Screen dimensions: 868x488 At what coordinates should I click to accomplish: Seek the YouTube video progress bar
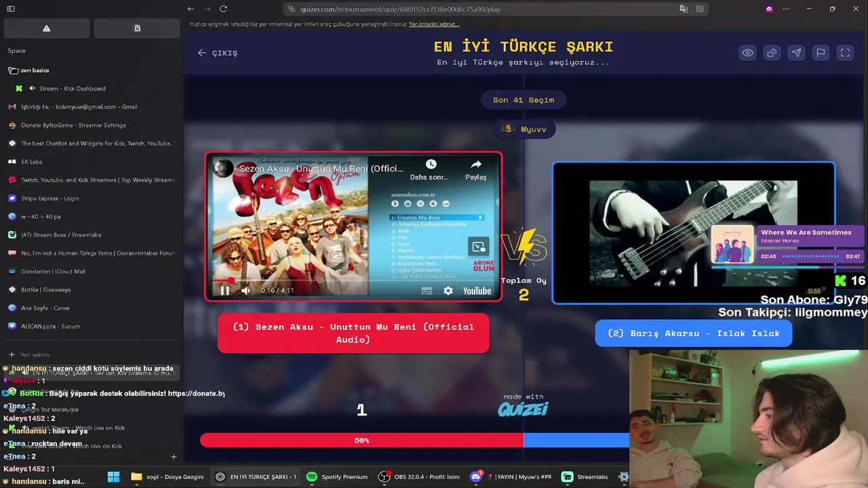354,279
